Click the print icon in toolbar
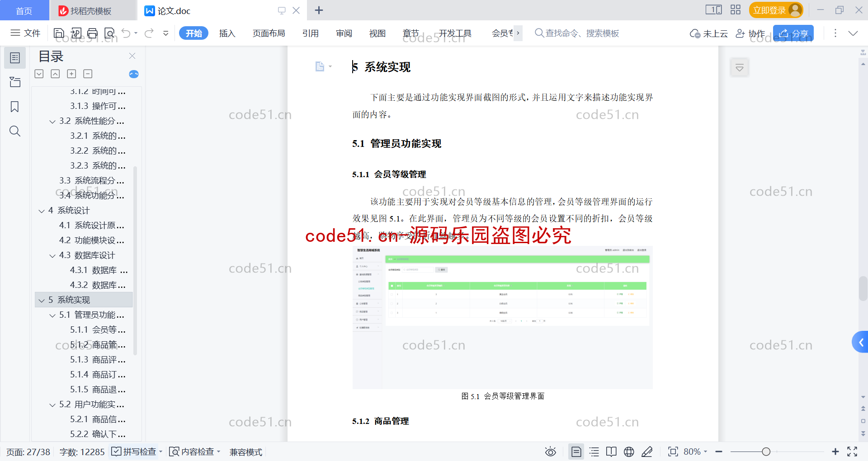 [93, 33]
